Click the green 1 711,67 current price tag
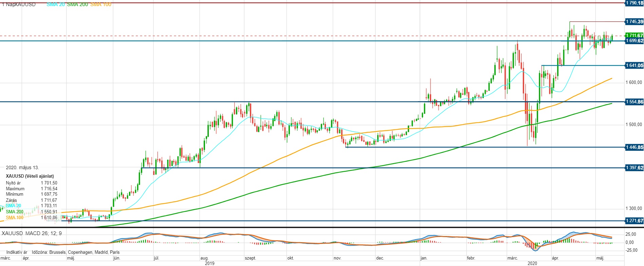Screen dimensions: 644x266 634,35
